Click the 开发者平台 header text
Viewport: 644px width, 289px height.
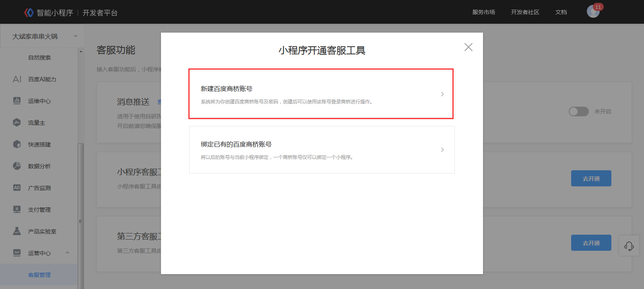pyautogui.click(x=100, y=13)
